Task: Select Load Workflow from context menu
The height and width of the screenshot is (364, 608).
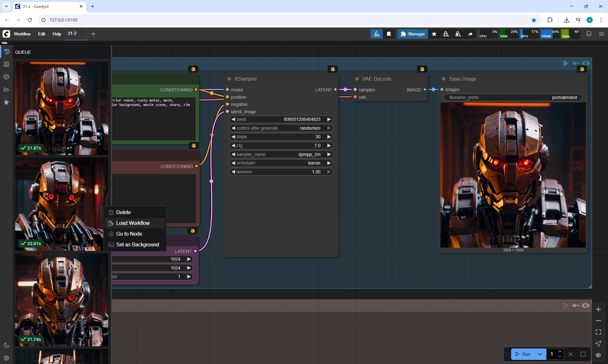Action: [x=133, y=223]
